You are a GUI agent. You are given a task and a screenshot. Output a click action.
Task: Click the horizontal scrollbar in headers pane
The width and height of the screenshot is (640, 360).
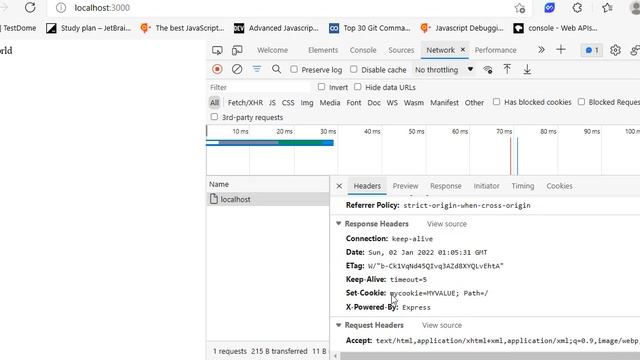[490, 356]
